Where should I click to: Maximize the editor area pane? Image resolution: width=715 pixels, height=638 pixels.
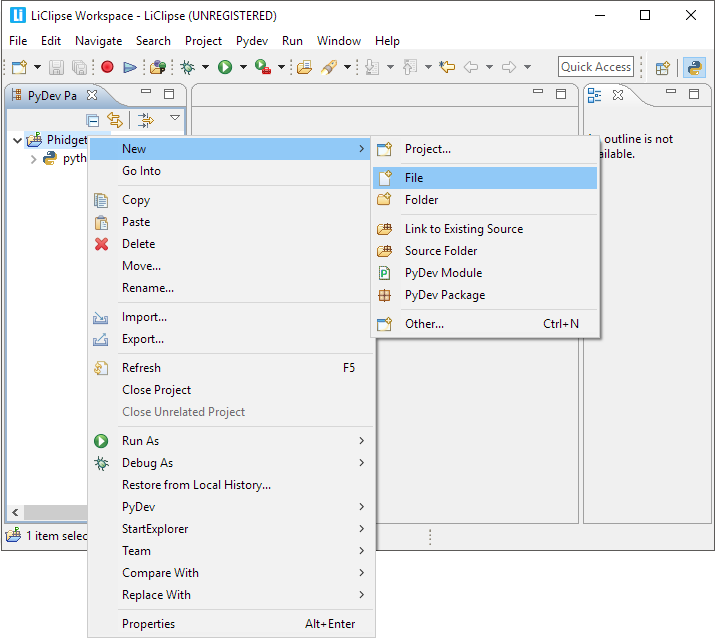(561, 94)
